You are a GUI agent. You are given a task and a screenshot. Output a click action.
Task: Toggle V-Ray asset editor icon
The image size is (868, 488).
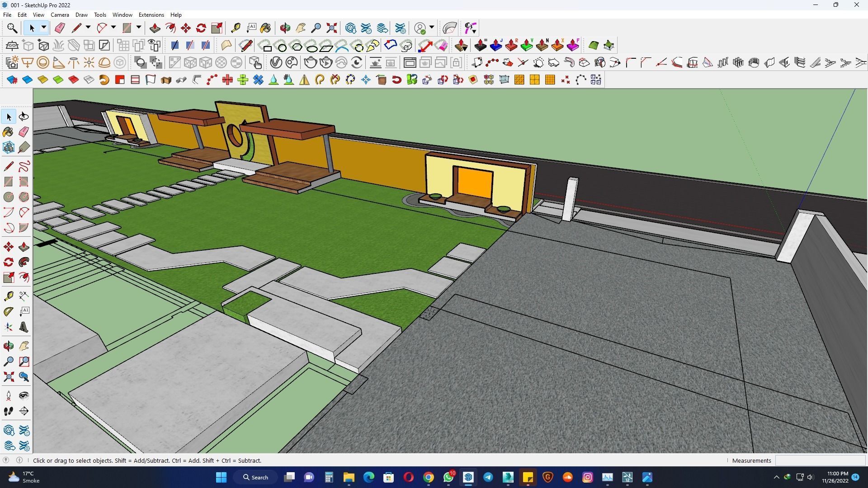click(x=276, y=62)
